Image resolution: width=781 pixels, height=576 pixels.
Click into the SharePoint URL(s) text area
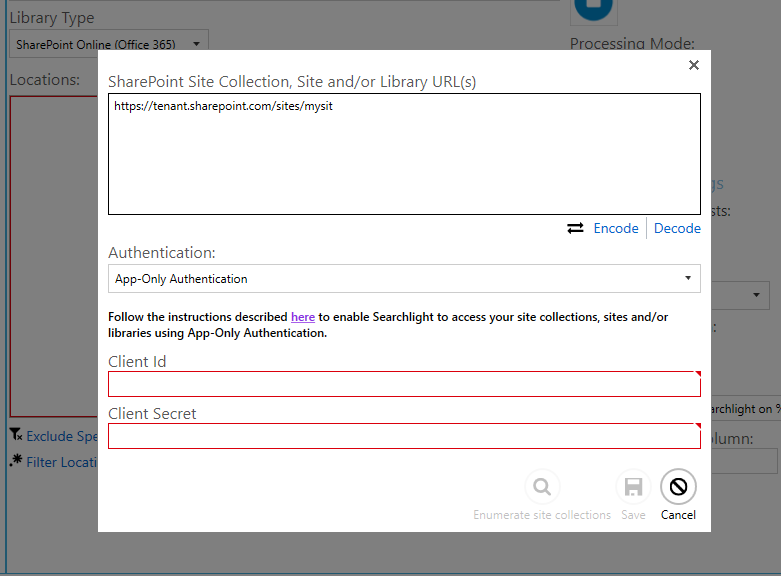tap(404, 154)
